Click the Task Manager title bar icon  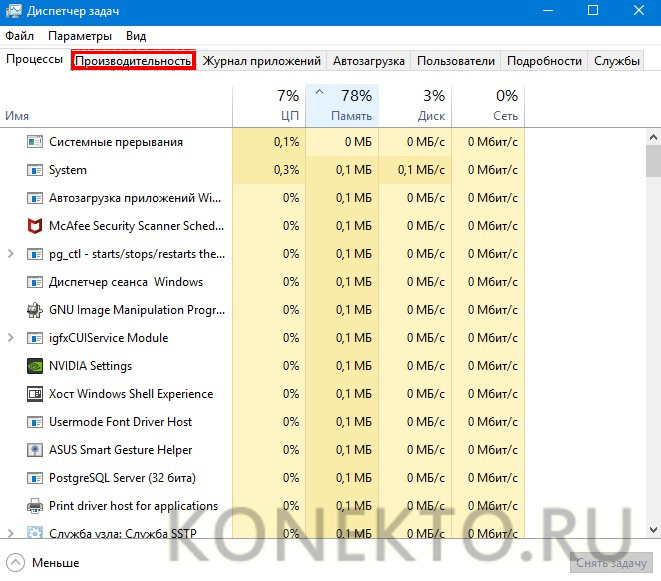click(x=13, y=11)
